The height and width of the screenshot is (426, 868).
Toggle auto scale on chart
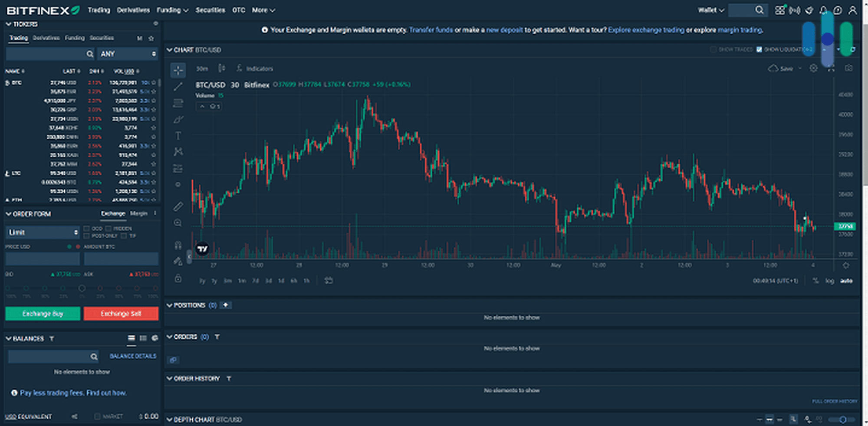[x=846, y=281]
